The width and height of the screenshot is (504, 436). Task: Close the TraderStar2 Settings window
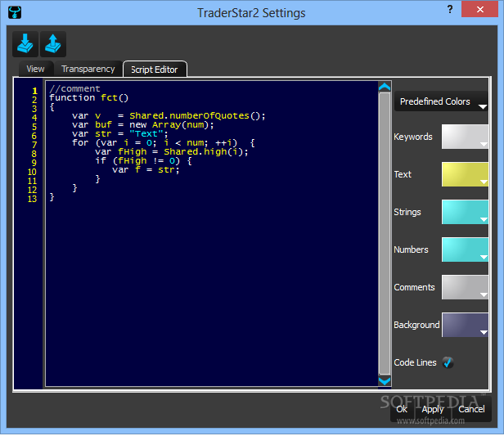tap(480, 9)
